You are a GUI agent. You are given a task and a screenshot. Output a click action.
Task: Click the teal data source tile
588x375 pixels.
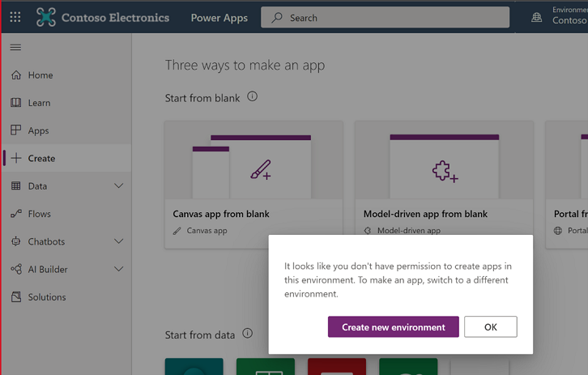(x=194, y=366)
